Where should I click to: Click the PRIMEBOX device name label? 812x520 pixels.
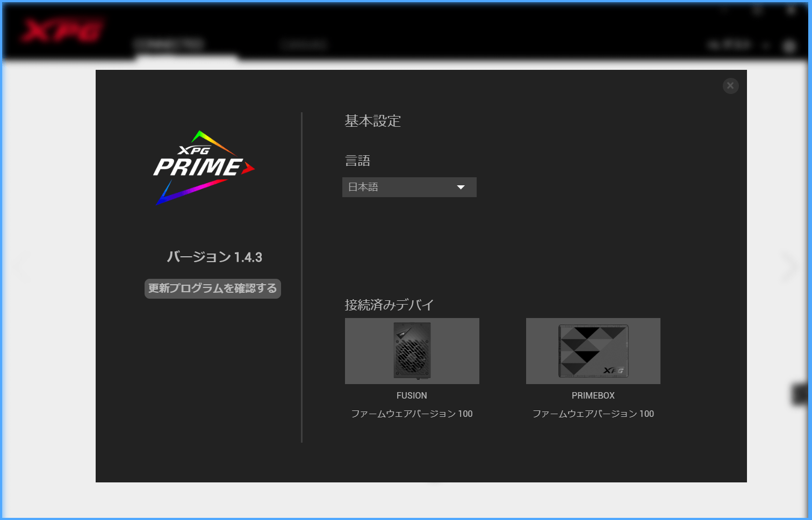click(593, 395)
